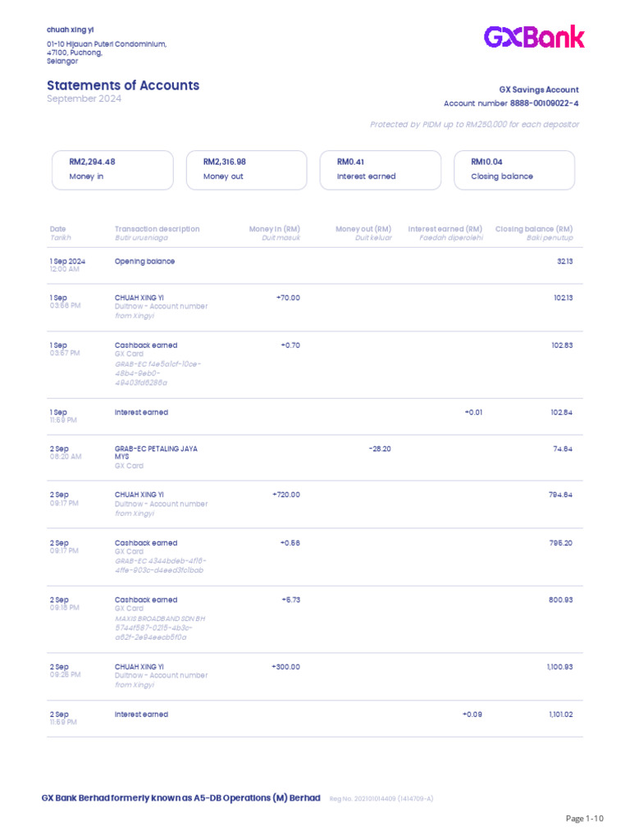Click the Money out summary card
Screen dimensions: 630x840
point(246,170)
